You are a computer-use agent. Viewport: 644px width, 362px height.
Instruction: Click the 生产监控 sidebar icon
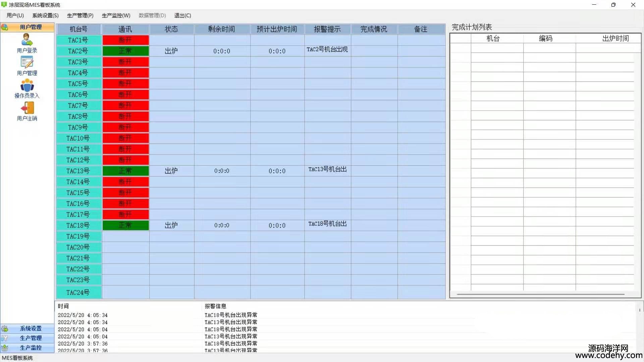[x=5, y=348]
